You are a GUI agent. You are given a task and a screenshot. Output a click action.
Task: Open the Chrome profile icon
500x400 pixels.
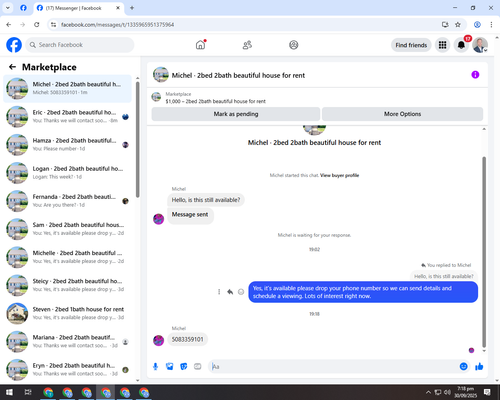click(x=477, y=25)
